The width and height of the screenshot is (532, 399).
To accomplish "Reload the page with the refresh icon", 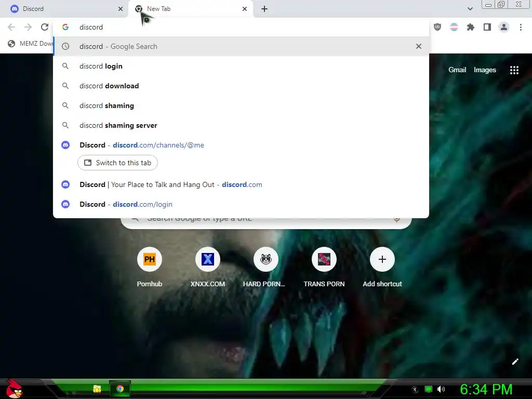I will click(45, 27).
